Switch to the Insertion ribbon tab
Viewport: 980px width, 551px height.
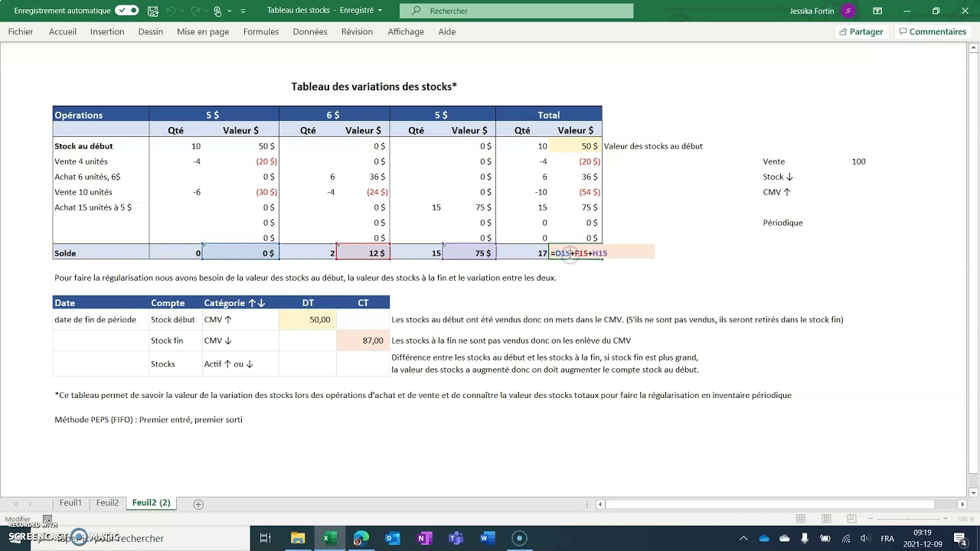(x=107, y=31)
